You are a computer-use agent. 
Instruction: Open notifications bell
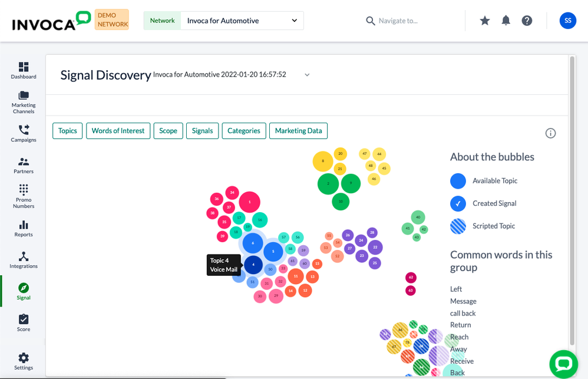[x=506, y=21]
